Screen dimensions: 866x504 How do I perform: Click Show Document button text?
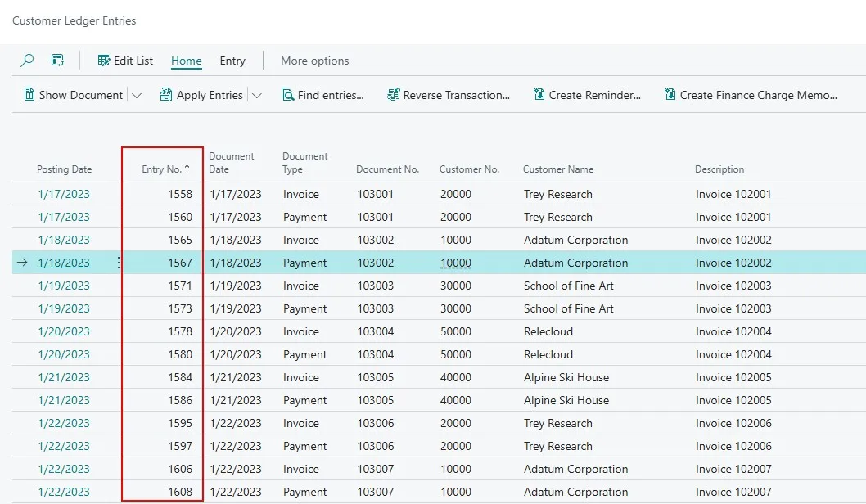pos(81,95)
